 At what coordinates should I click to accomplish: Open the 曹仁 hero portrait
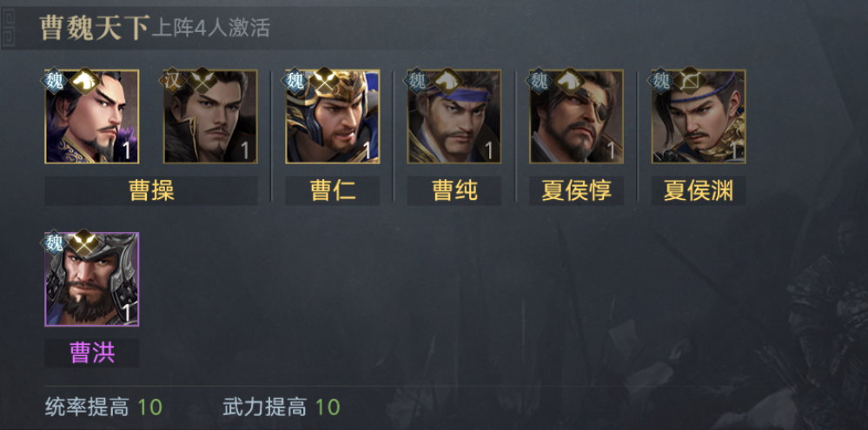(x=333, y=116)
